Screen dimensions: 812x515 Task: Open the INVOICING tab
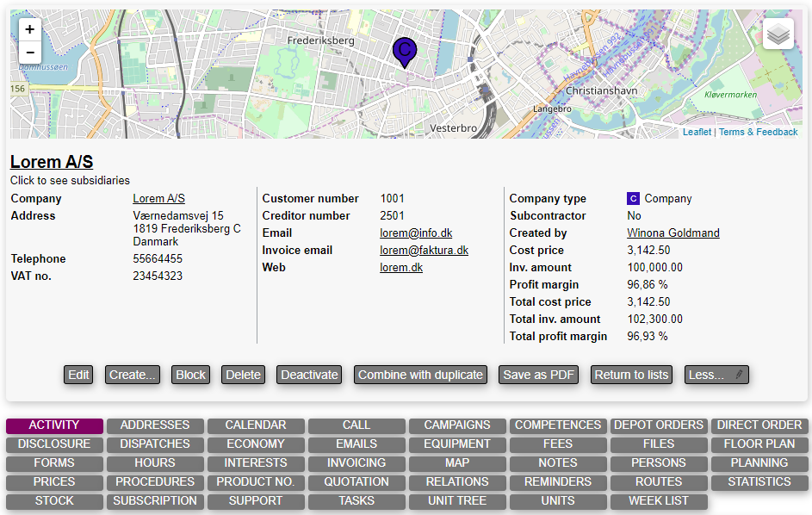tap(356, 463)
